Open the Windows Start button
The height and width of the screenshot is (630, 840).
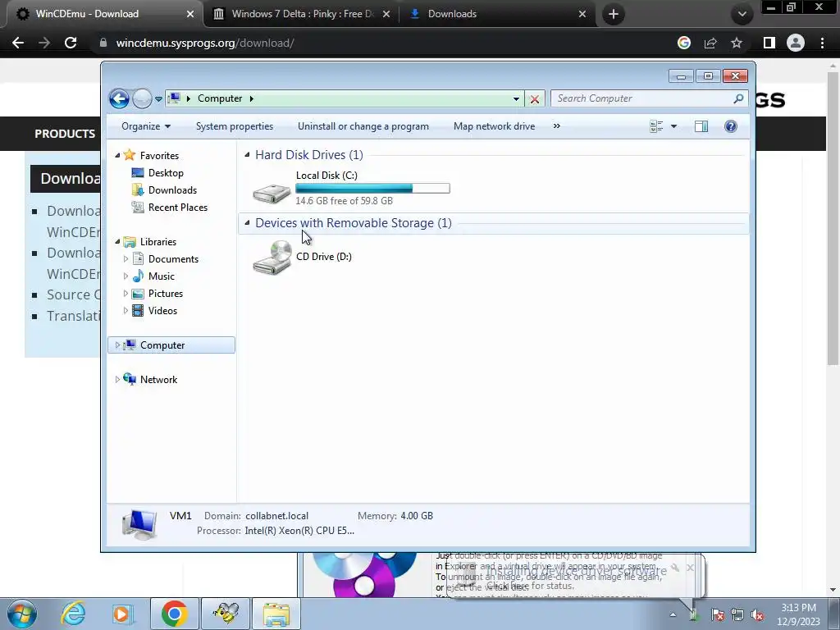pos(22,614)
